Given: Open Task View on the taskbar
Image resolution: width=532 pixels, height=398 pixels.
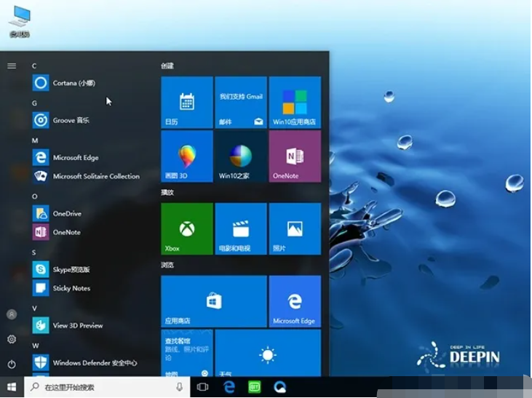Looking at the screenshot, I should click(203, 387).
